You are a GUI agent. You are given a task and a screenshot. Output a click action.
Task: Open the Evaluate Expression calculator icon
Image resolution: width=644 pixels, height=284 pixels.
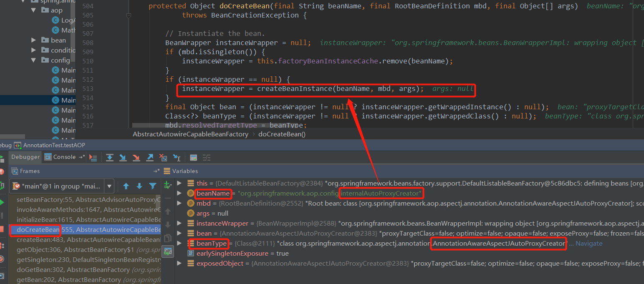[193, 157]
